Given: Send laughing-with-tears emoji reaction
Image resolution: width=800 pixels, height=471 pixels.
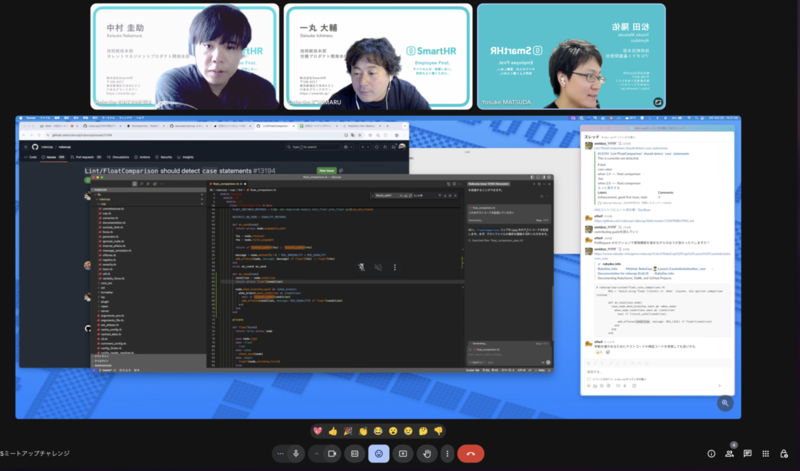Looking at the screenshot, I should (378, 431).
